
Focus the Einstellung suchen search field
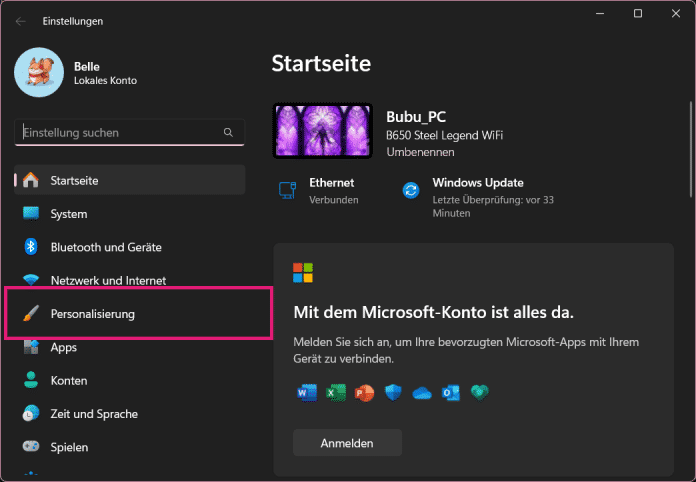[118, 132]
